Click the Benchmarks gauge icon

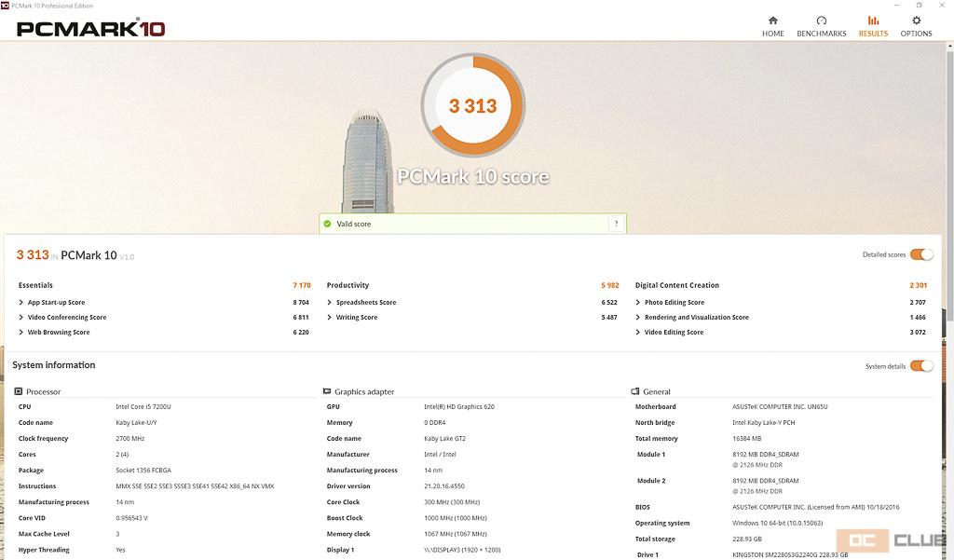pos(822,20)
